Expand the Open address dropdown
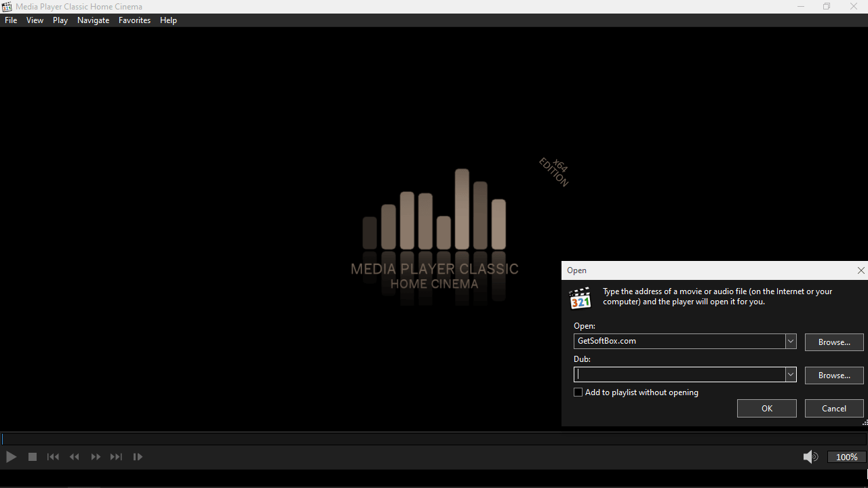The image size is (868, 488). 791,341
